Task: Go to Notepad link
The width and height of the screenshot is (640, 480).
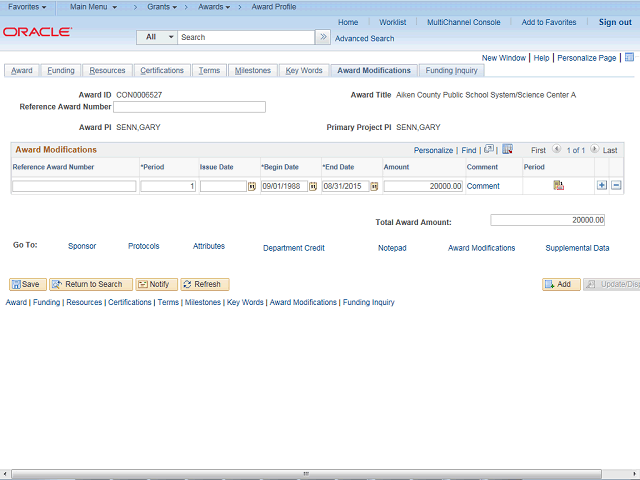Action: point(392,248)
